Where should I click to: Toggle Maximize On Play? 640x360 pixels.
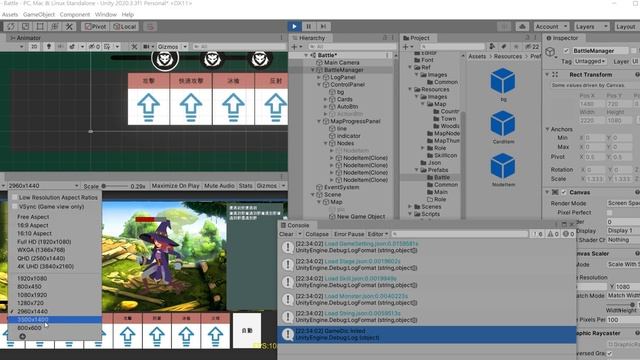[x=176, y=186]
